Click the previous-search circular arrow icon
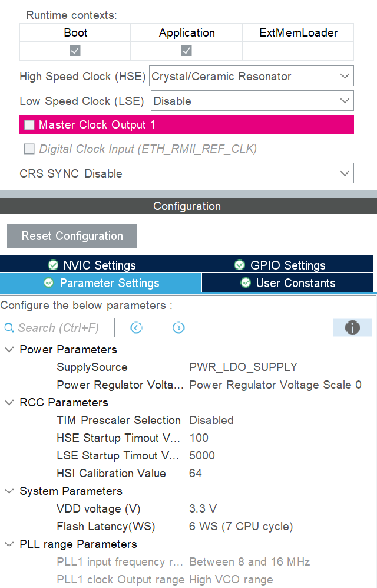The height and width of the screenshot is (588, 377). 136,327
